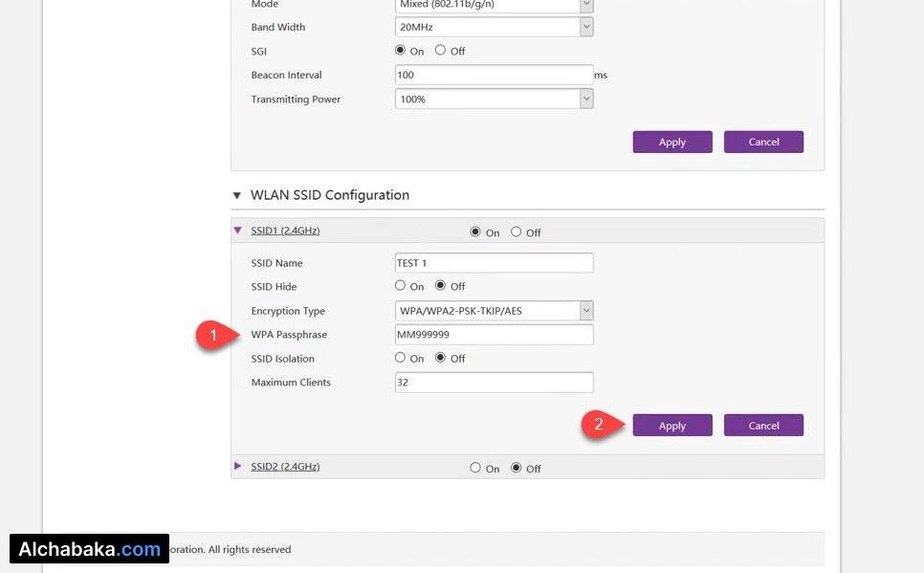Click the Beacon Interval field

[x=494, y=76]
